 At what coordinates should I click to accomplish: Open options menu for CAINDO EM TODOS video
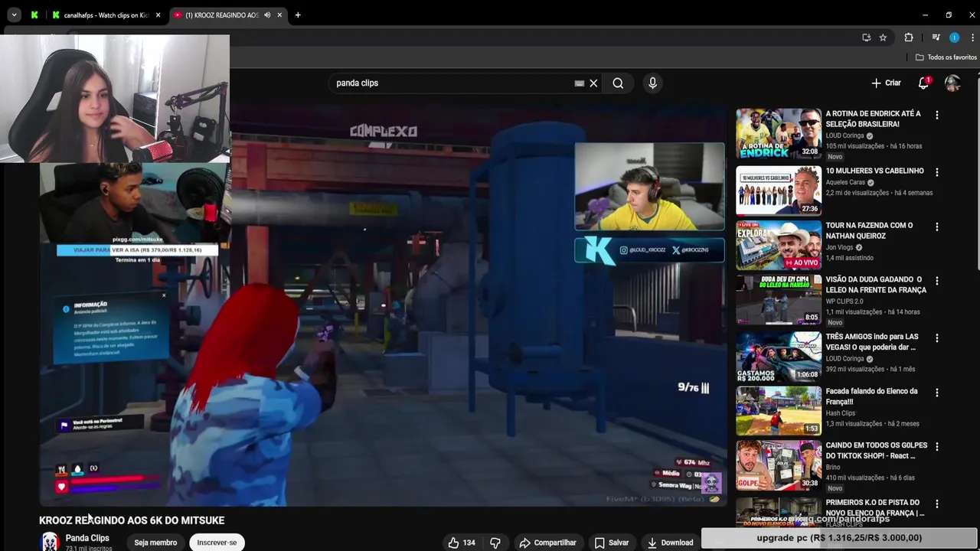pos(936,446)
